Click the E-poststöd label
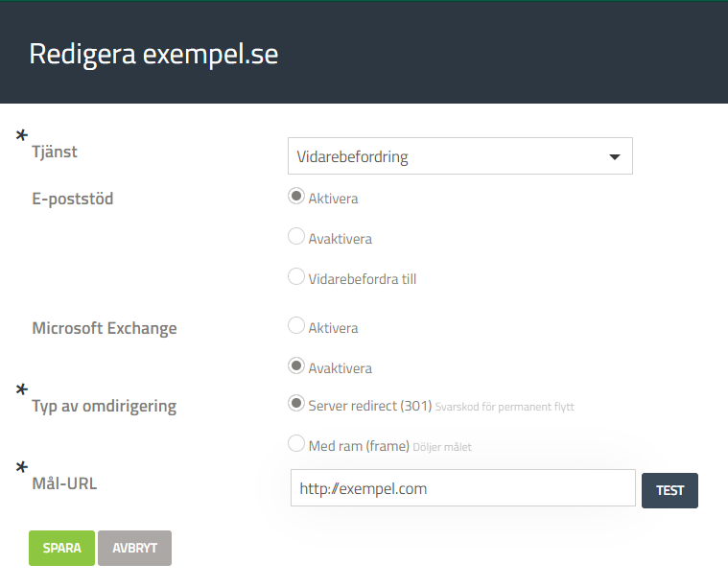The width and height of the screenshot is (728, 588). point(72,199)
